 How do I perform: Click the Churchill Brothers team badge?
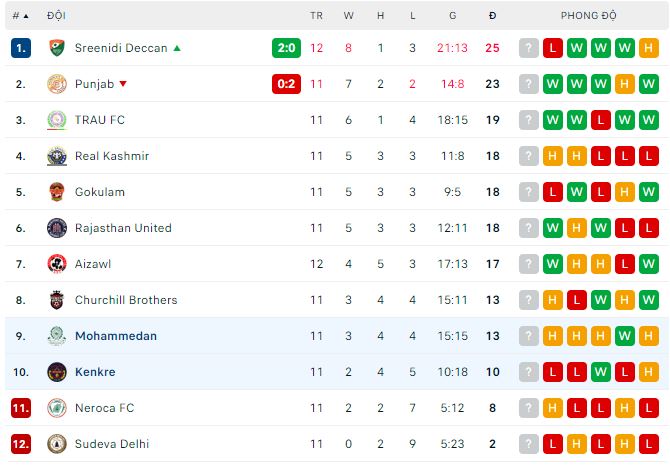pyautogui.click(x=57, y=300)
